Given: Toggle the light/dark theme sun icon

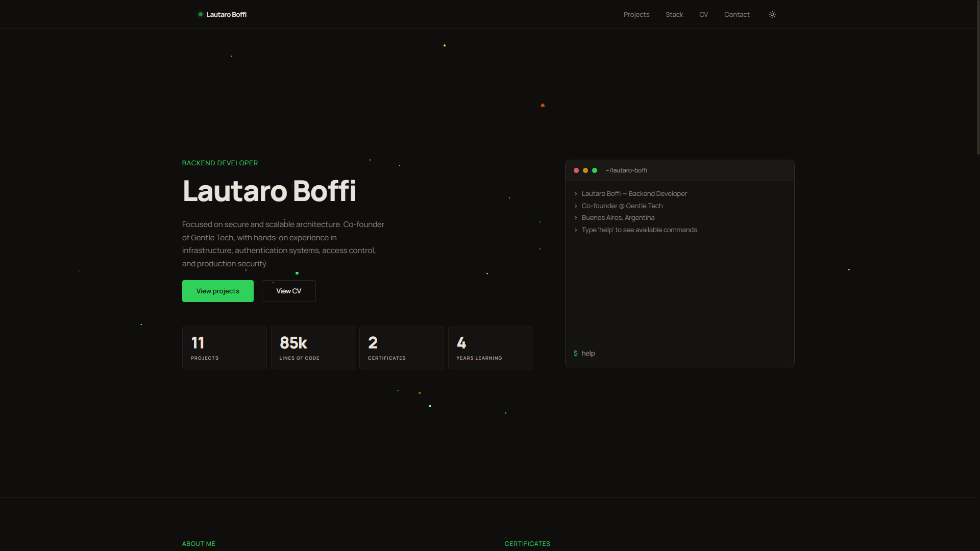Looking at the screenshot, I should (772, 14).
